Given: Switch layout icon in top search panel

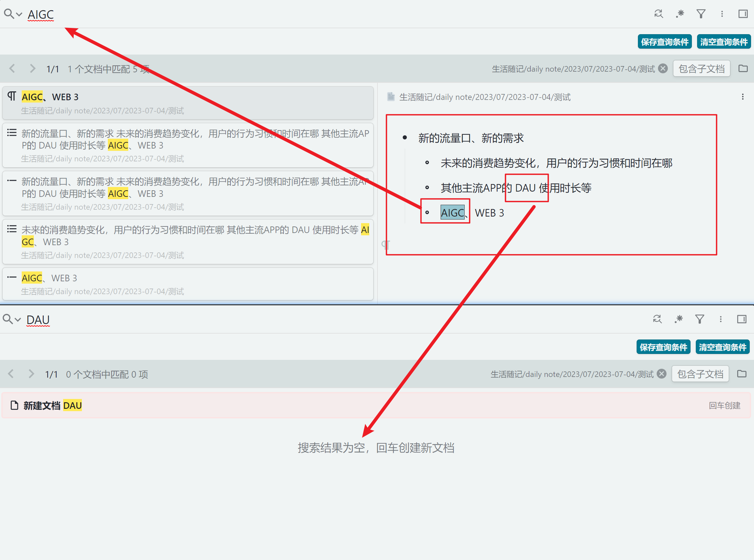Looking at the screenshot, I should [743, 14].
